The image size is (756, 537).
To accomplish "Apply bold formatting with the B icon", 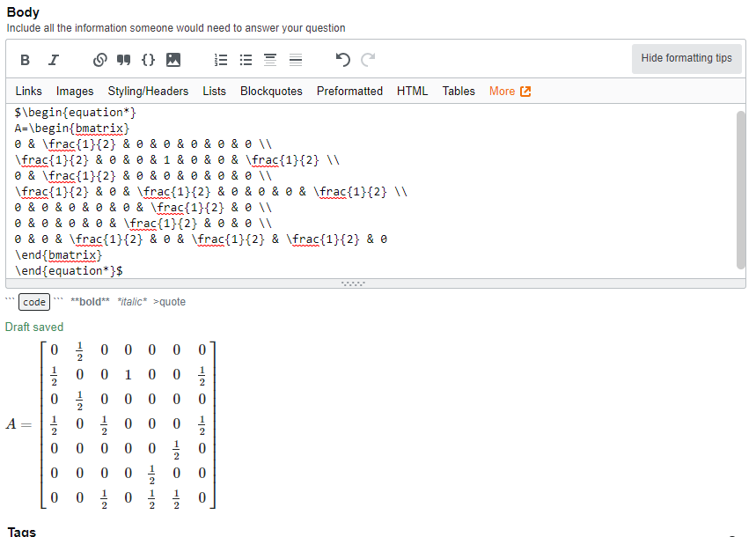I will tap(25, 60).
